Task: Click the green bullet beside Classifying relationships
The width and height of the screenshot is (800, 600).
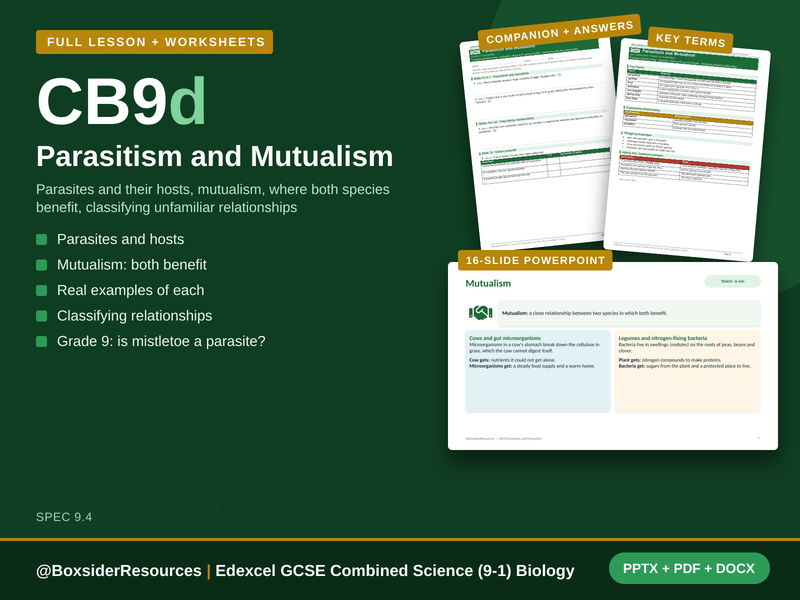Action: point(42,316)
